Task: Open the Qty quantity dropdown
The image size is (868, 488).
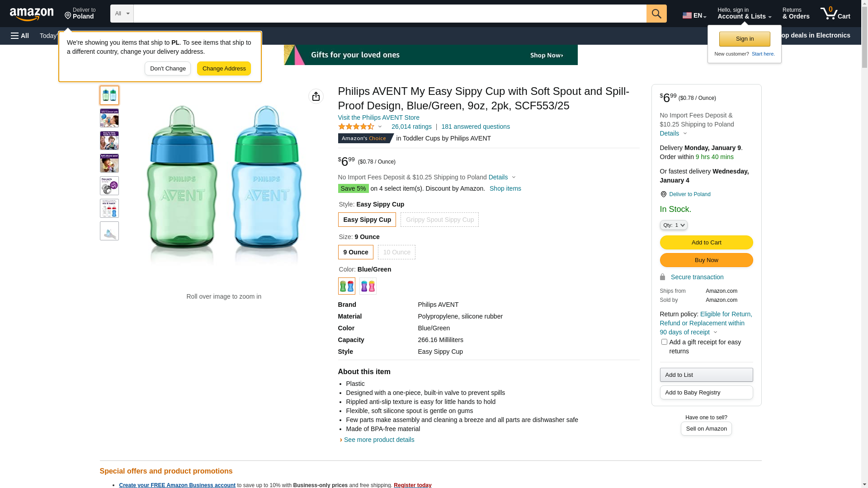Action: click(x=673, y=225)
